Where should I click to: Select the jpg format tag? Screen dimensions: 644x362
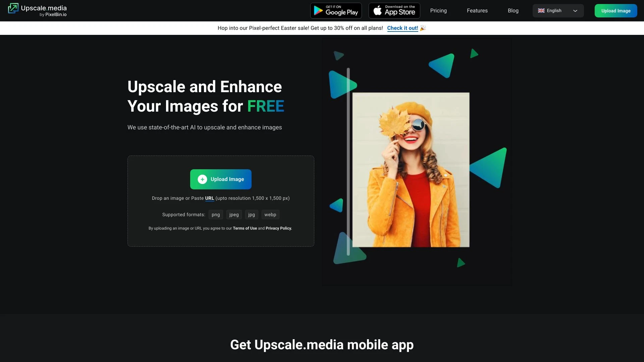[251, 215]
